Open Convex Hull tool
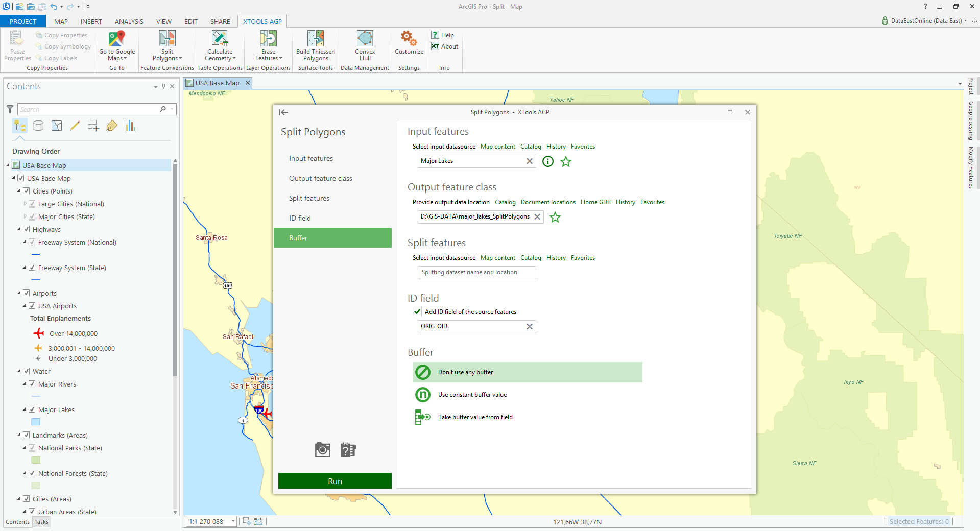980x531 pixels. 365,46
